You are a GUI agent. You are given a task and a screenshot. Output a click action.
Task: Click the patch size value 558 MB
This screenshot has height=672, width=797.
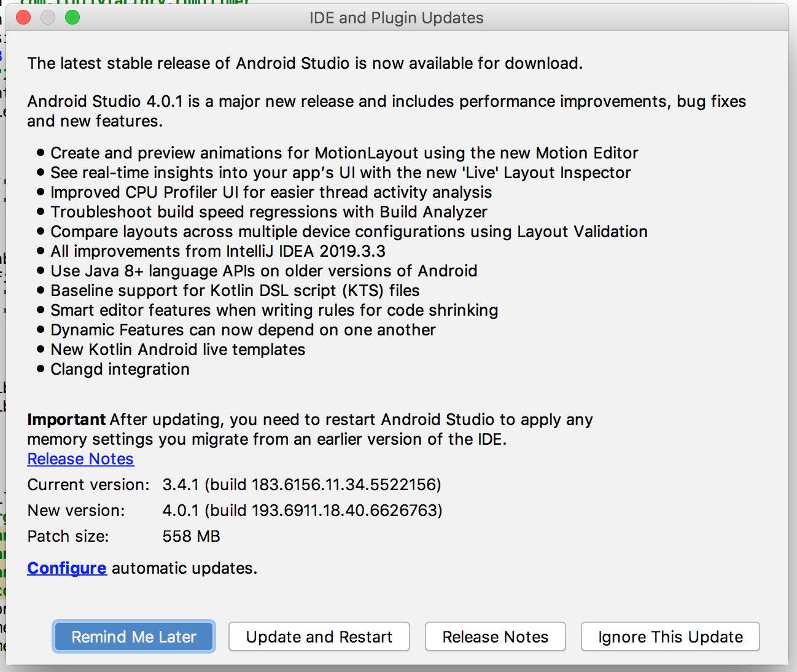[x=191, y=536]
